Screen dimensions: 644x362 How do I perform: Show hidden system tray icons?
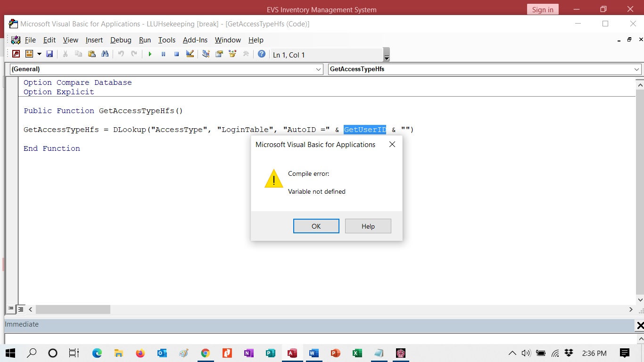click(x=512, y=353)
